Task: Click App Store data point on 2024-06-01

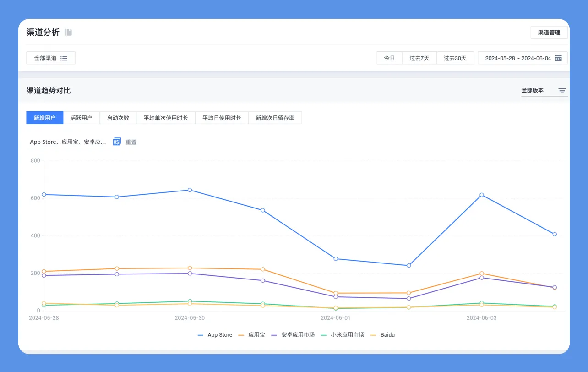Action: (336, 259)
